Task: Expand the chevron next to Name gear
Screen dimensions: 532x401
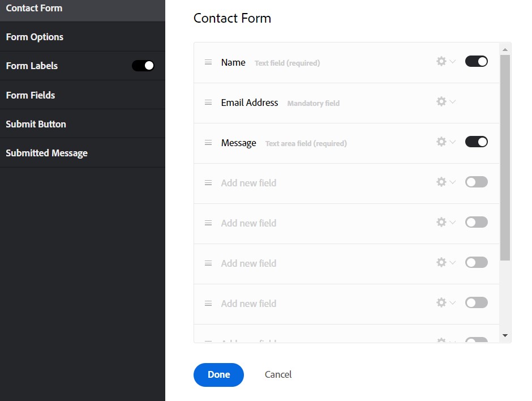Action: [x=452, y=62]
